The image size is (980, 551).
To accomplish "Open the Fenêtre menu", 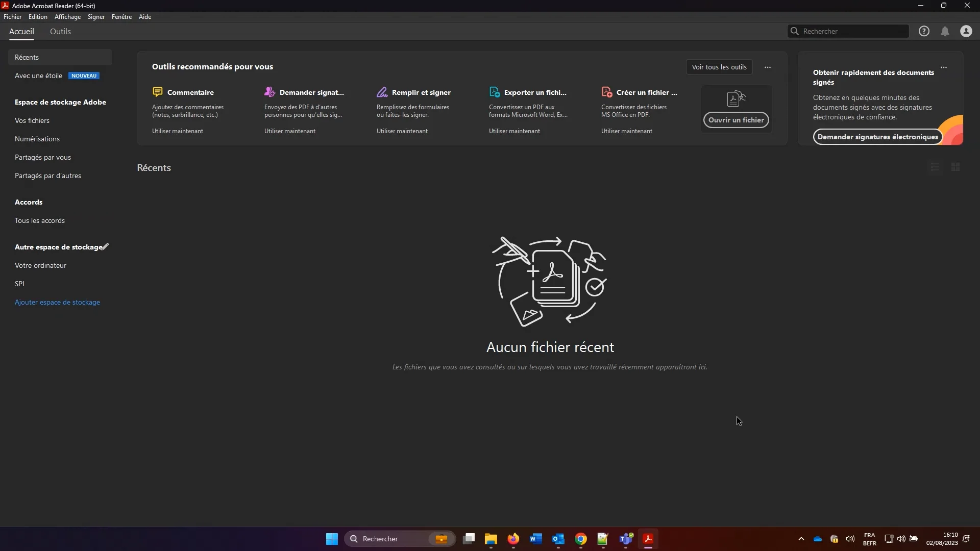I will 121,17.
